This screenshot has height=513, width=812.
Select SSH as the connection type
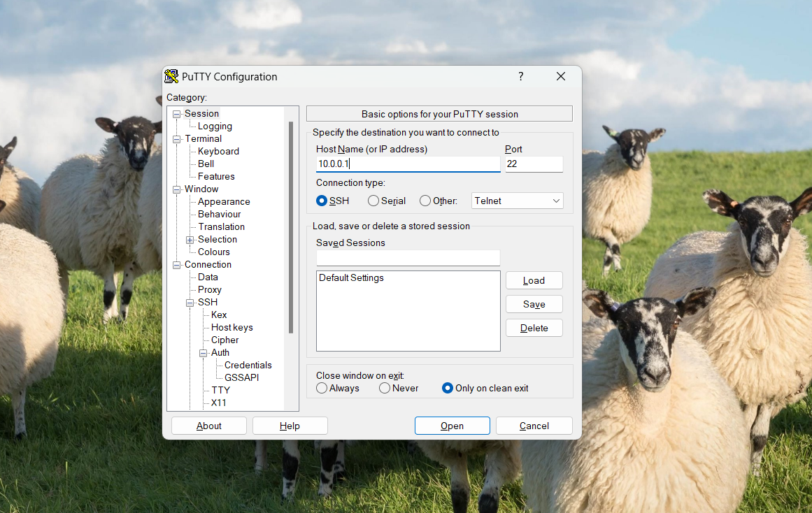321,201
